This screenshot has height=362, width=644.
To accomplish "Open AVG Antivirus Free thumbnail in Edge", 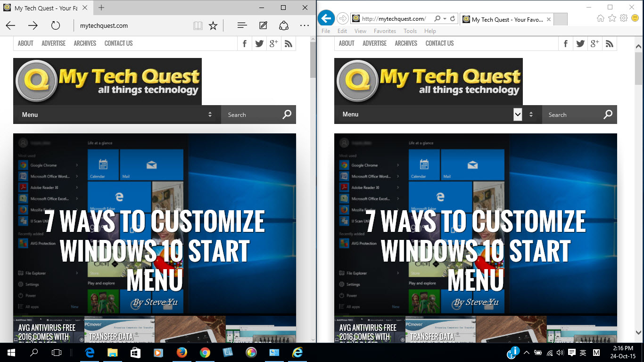I will coord(49,329).
